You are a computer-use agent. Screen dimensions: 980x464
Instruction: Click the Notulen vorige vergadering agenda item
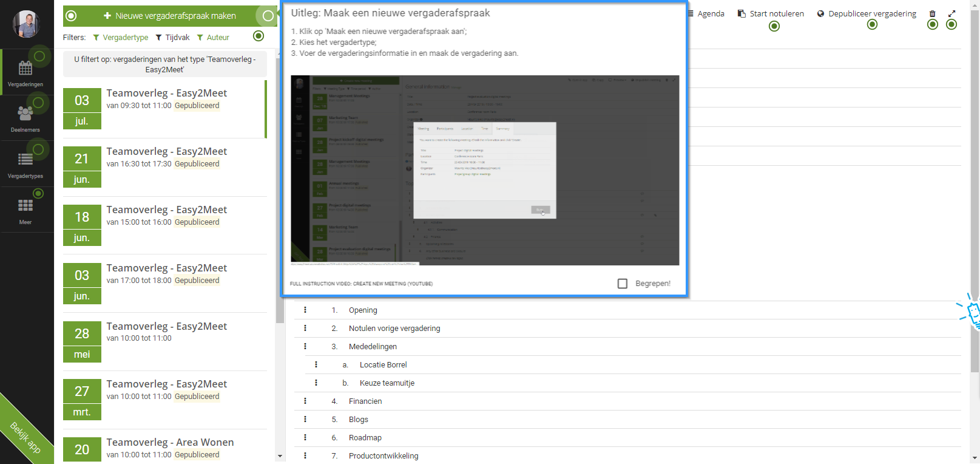394,329
